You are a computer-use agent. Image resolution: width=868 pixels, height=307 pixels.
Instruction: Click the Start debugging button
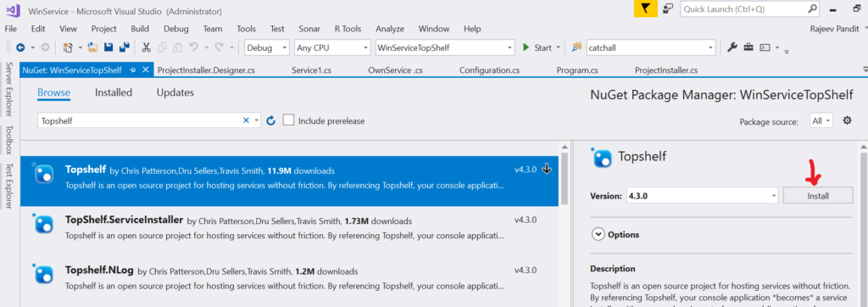click(537, 47)
